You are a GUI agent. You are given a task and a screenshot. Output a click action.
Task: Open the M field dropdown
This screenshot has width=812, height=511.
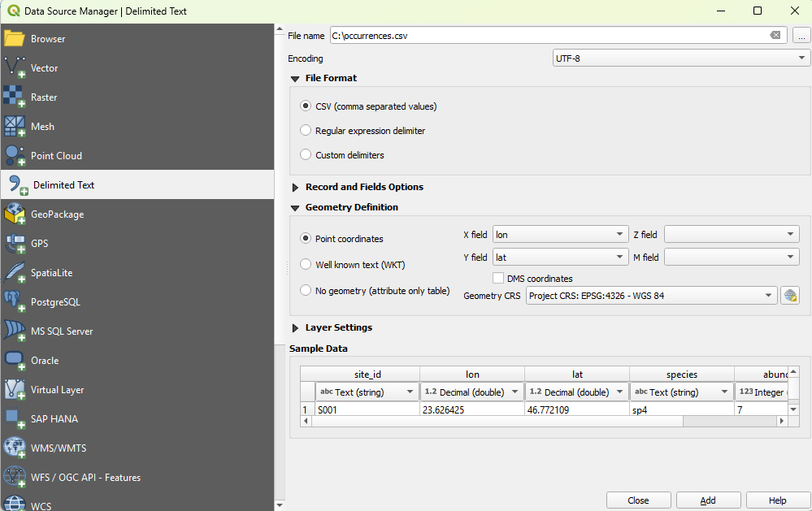pos(732,258)
